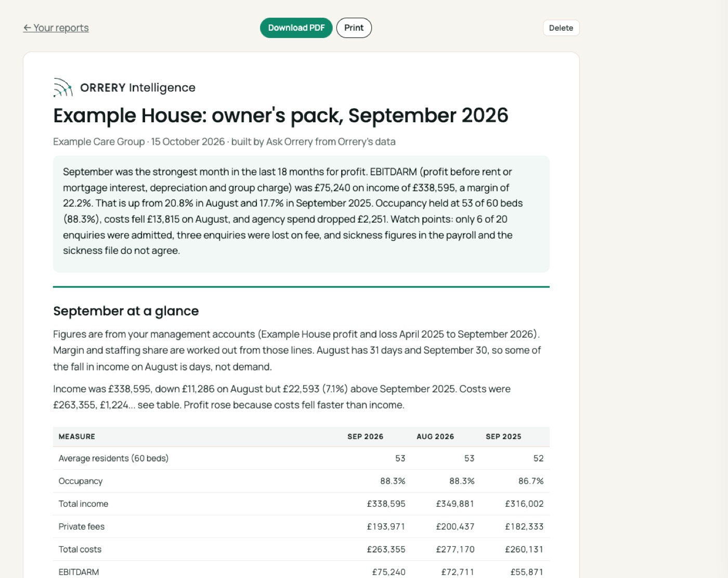
Task: Select the 'September at a glance' heading
Action: 126,311
